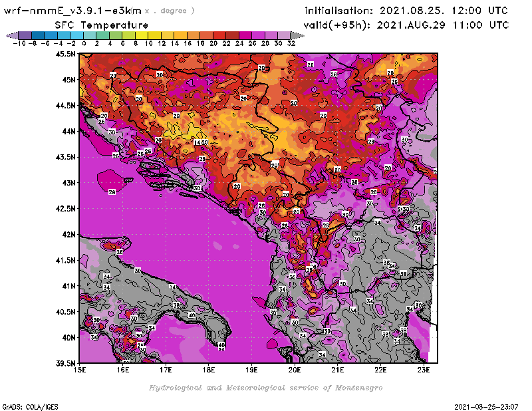Pick the light purple swatch between 30 and 32
The width and height of the screenshot is (532, 411).
click(284, 35)
